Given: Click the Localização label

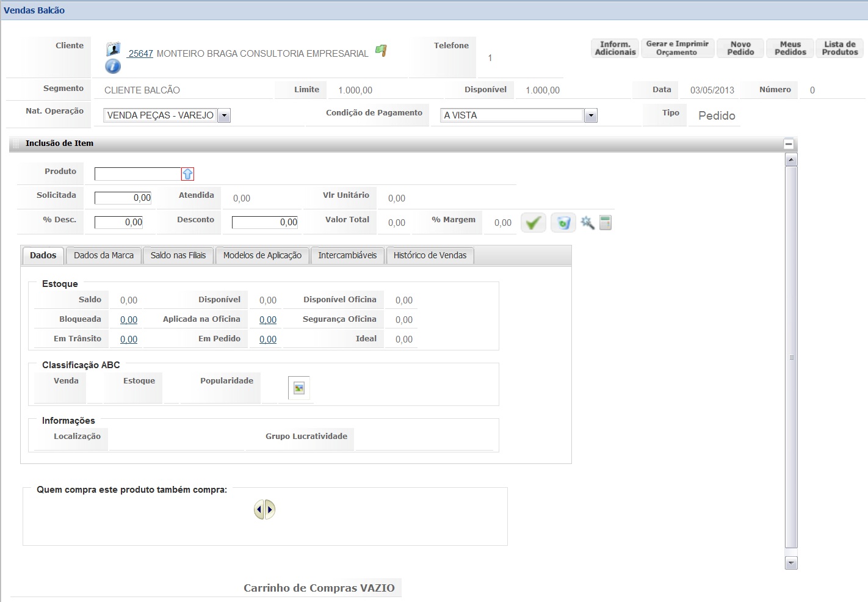Looking at the screenshot, I should coord(77,437).
